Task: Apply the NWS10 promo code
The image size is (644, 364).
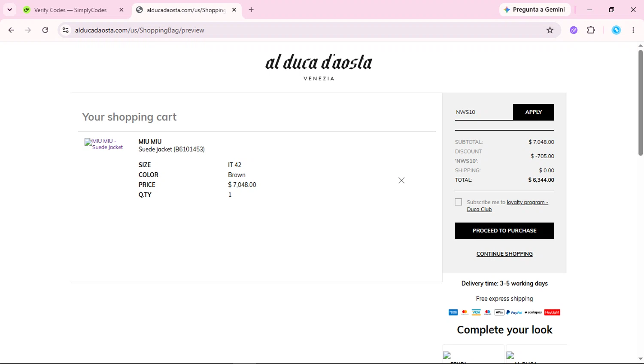Action: click(x=534, y=112)
